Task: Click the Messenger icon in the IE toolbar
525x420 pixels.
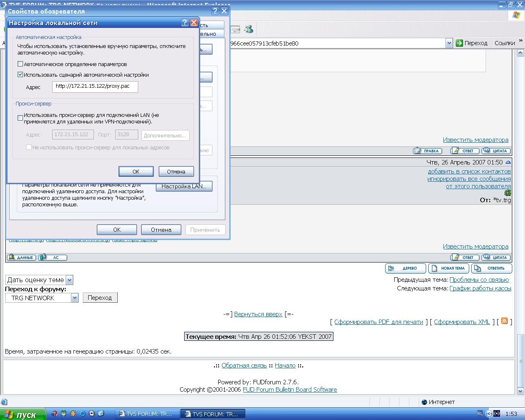Action: [x=249, y=30]
